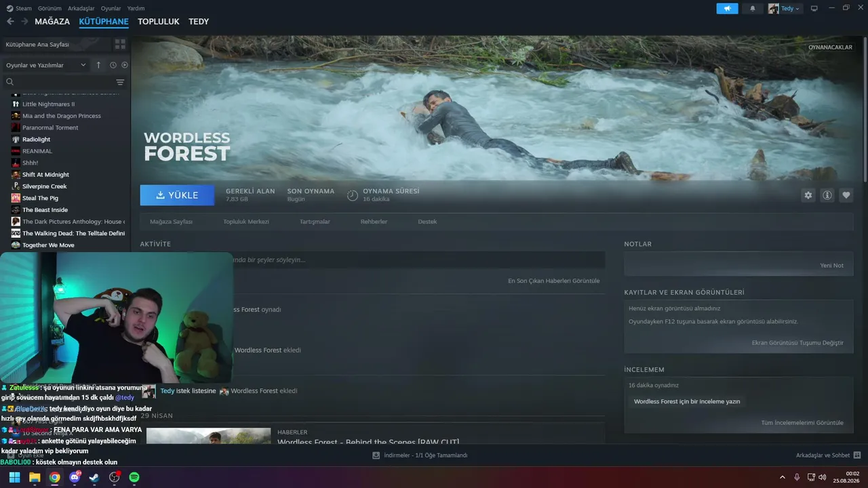Open Steam from taskbar
868x488 pixels.
tap(94, 477)
